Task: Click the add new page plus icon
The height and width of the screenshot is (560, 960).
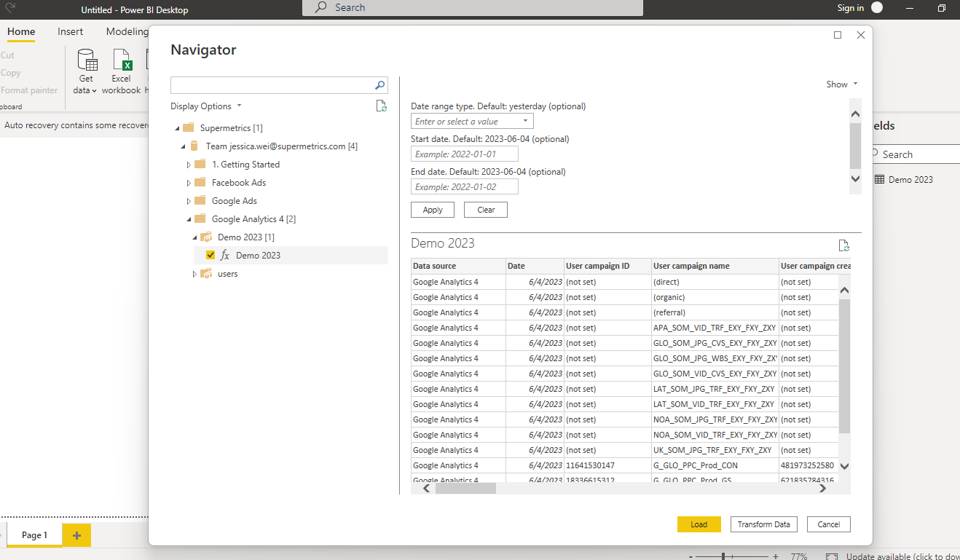Action: coord(76,536)
